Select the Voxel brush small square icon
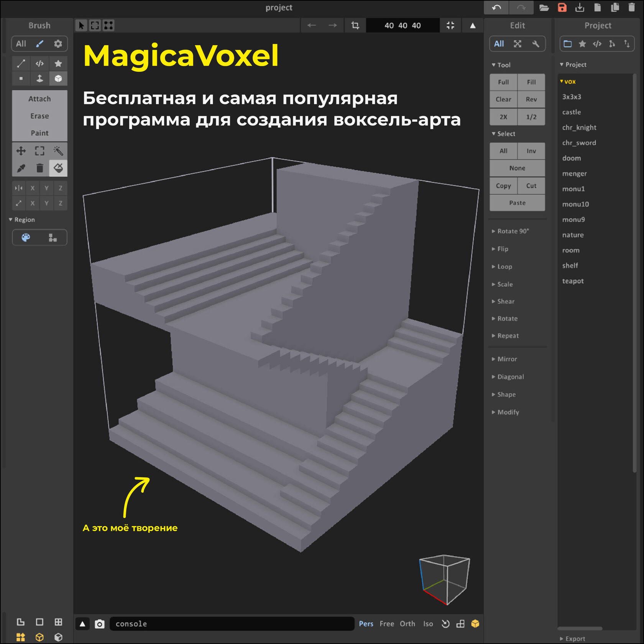 [x=21, y=79]
